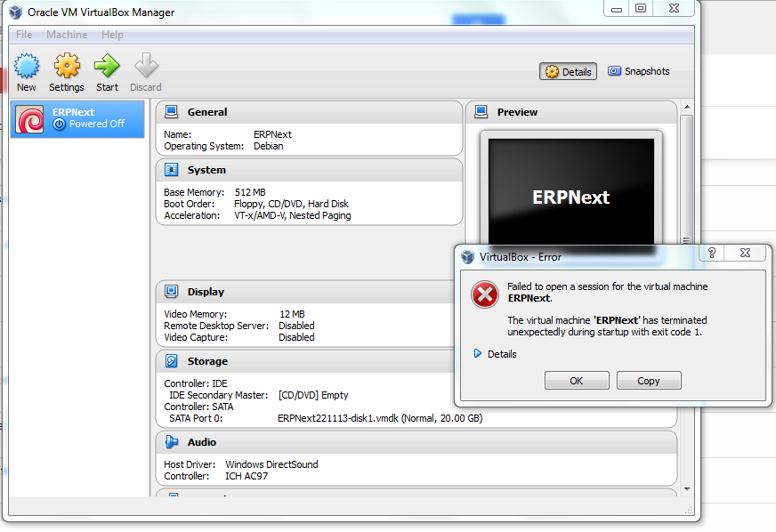
Task: Click the Operating System value Debian
Action: coord(268,146)
